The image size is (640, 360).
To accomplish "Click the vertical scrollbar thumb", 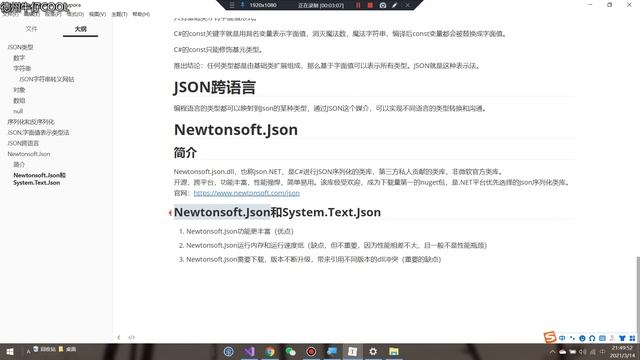I will [638, 300].
